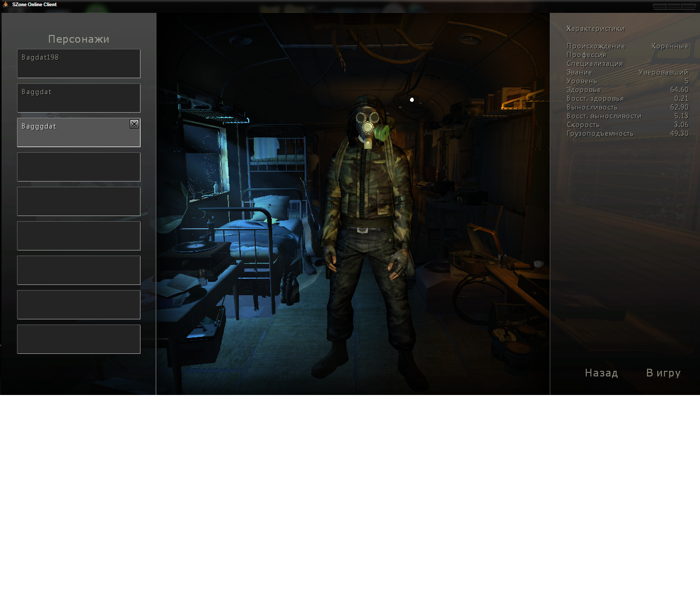Delete the Bagggdat character with the X icon
Viewport: 700px width, 611px height.
pos(134,124)
